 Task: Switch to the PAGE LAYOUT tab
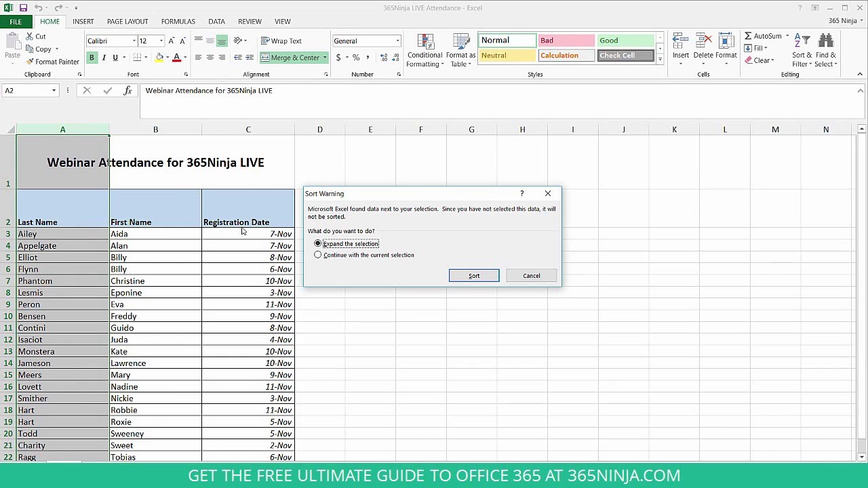coord(127,21)
